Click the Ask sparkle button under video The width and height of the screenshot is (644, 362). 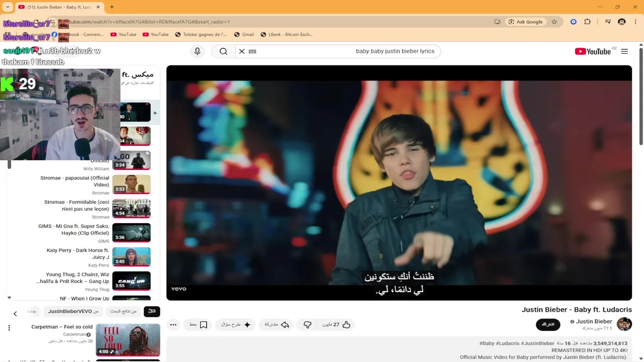(236, 325)
